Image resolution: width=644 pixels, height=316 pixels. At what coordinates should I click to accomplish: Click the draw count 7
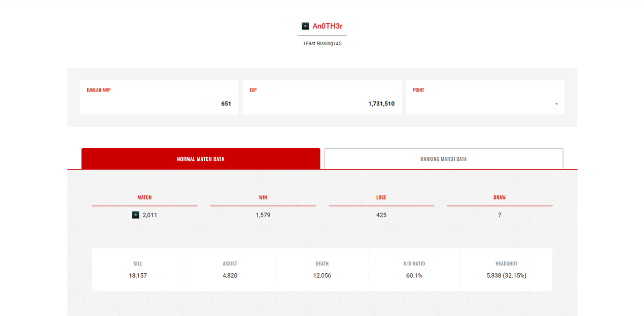click(x=500, y=215)
